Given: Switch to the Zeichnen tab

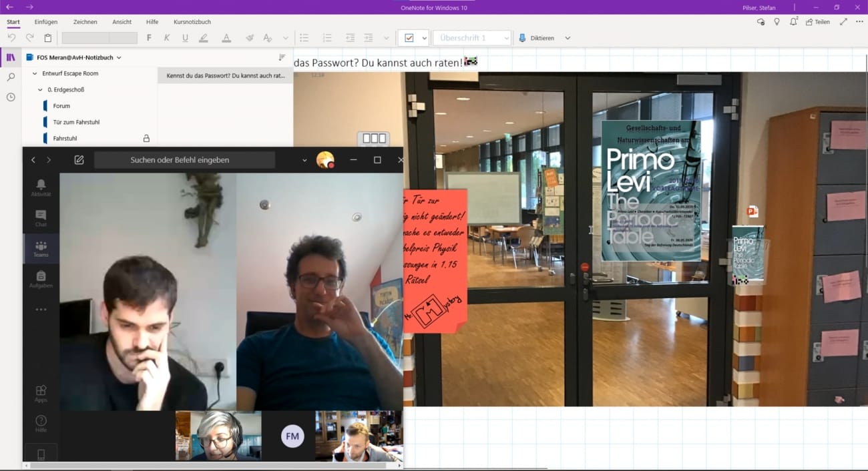Looking at the screenshot, I should (x=84, y=22).
